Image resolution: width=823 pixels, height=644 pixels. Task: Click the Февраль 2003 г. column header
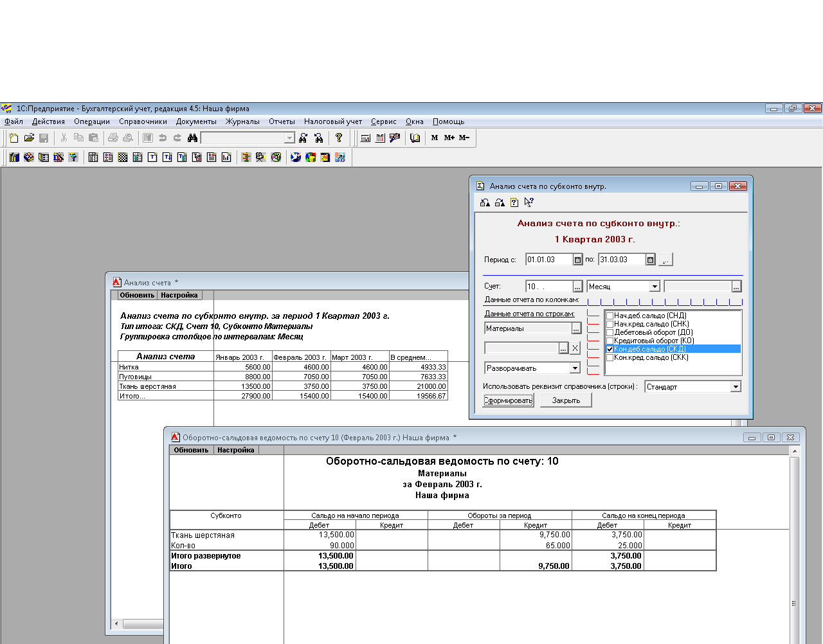pos(301,357)
